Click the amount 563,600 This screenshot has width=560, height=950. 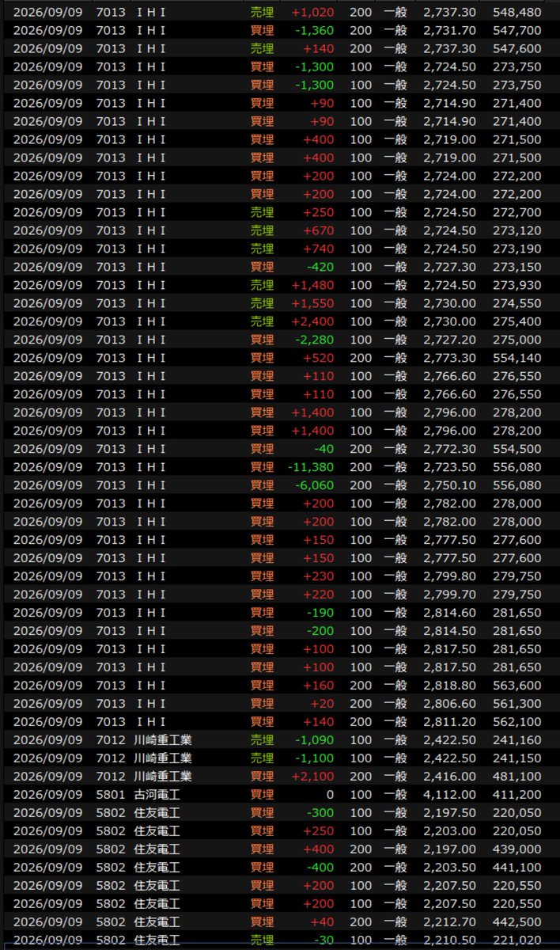(517, 686)
